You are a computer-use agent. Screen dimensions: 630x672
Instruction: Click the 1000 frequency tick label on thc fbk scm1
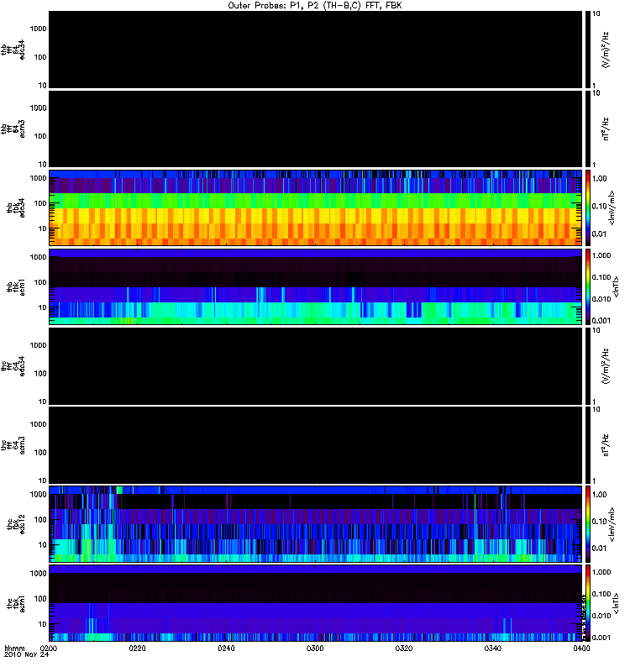tap(38, 574)
